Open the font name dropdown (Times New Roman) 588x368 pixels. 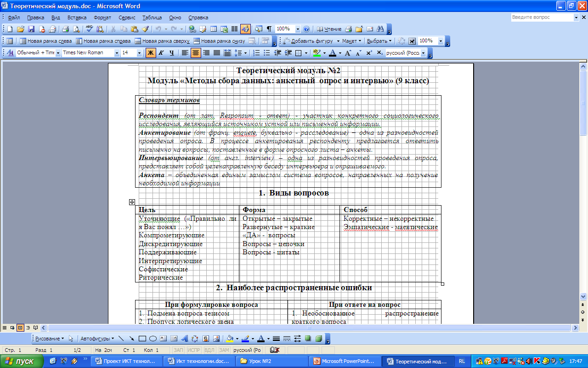(117, 53)
